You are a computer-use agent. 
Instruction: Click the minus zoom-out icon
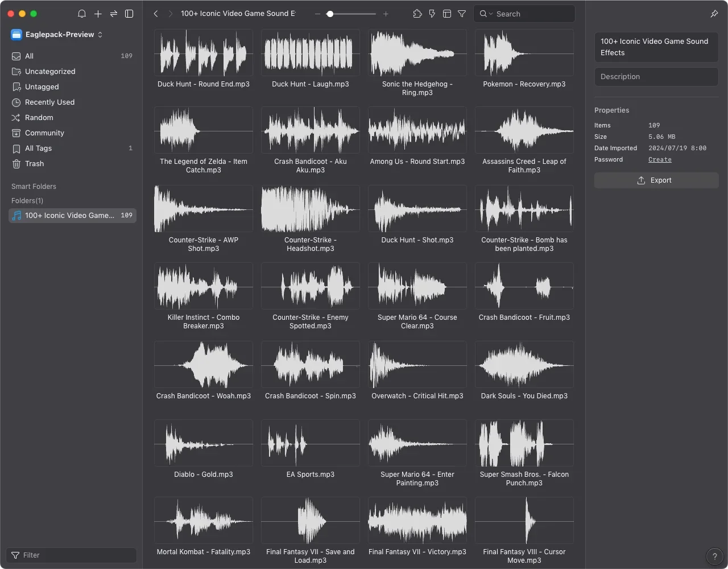[317, 14]
